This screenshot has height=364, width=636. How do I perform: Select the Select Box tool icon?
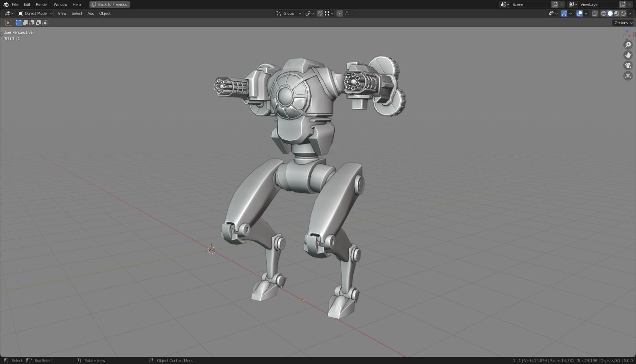(8, 23)
